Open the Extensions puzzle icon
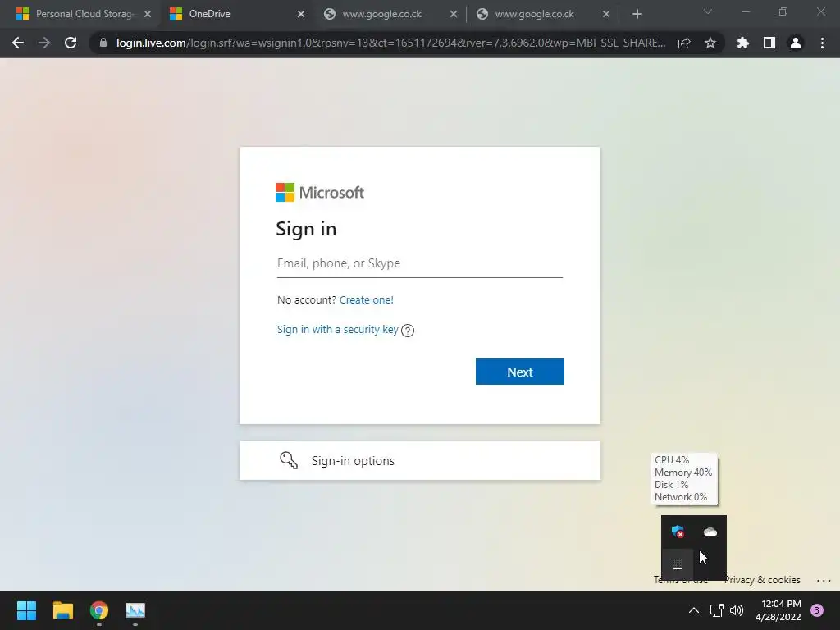The width and height of the screenshot is (840, 630). pos(742,43)
